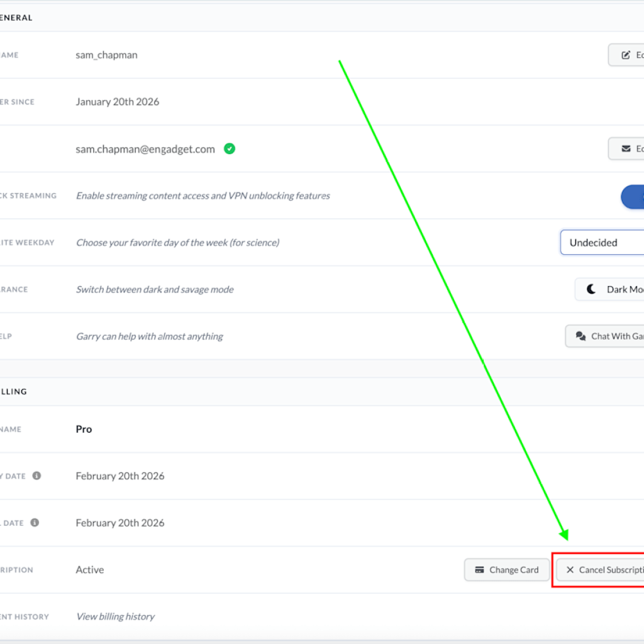Click the green verified checkmark beside the email
644x644 pixels.
[229, 148]
